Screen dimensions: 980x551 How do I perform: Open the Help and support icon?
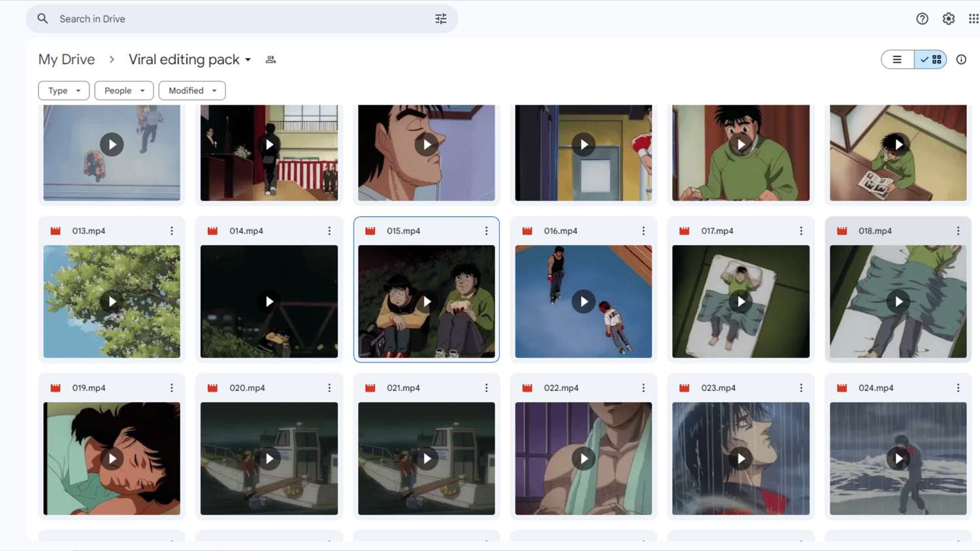pyautogui.click(x=922, y=19)
